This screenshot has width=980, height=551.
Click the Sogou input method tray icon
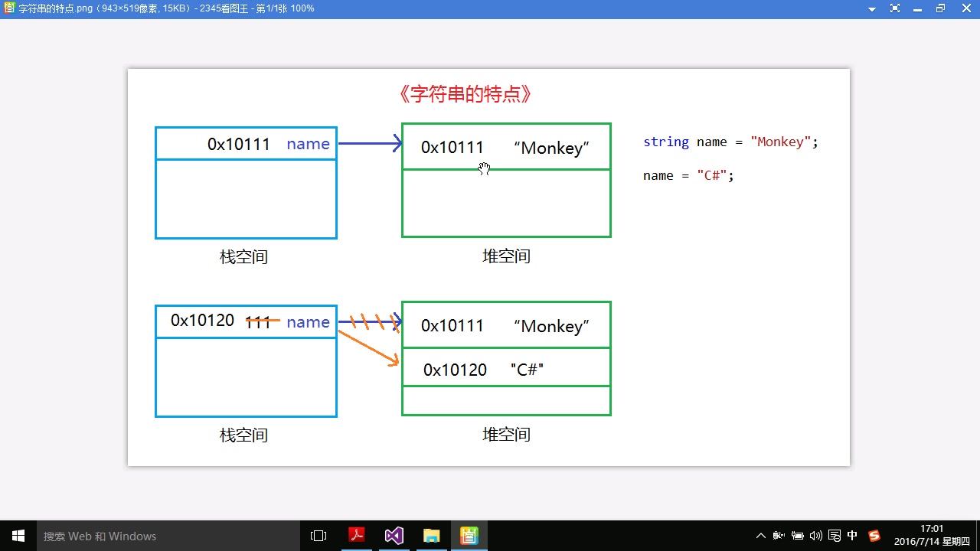[874, 536]
